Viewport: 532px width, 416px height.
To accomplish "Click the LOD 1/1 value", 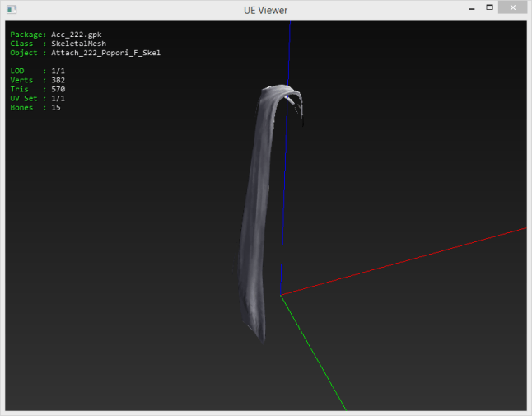I will (58, 71).
